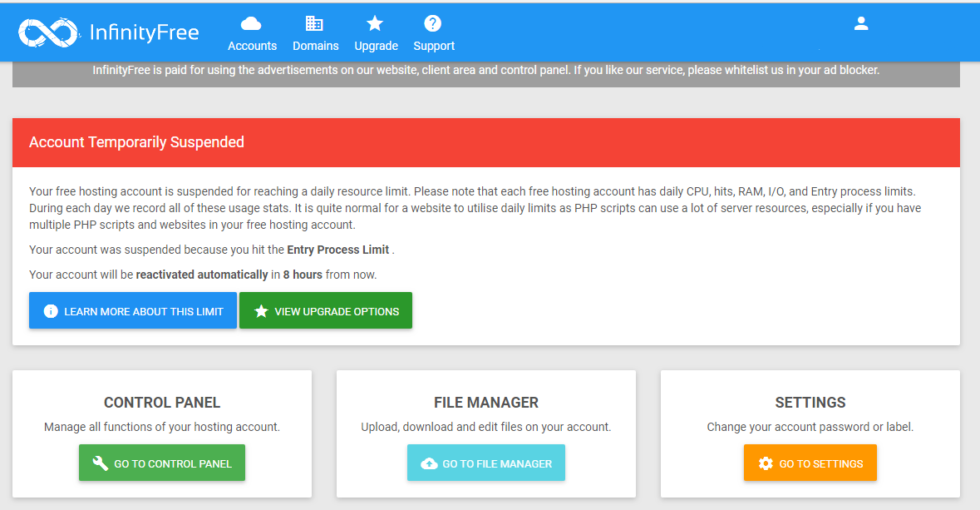
Task: Open the user profile icon
Action: (x=861, y=24)
